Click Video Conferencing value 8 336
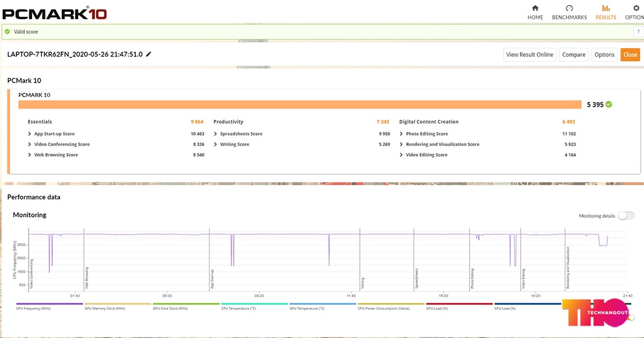Screen dimensions: 644x338 coord(199,144)
